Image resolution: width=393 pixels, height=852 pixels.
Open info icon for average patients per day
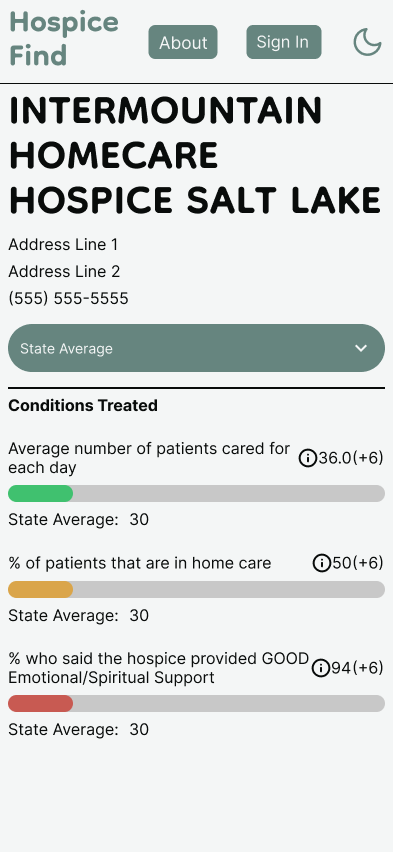coord(308,459)
